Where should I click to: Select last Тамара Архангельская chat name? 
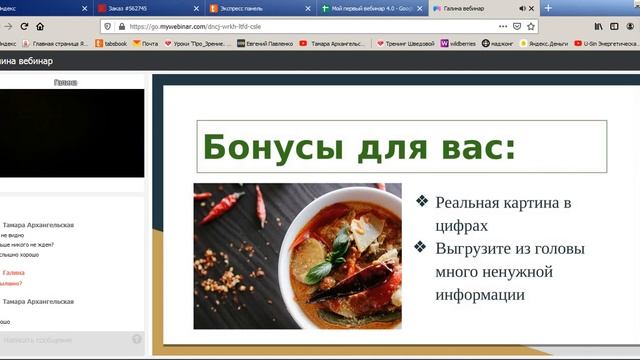point(38,302)
